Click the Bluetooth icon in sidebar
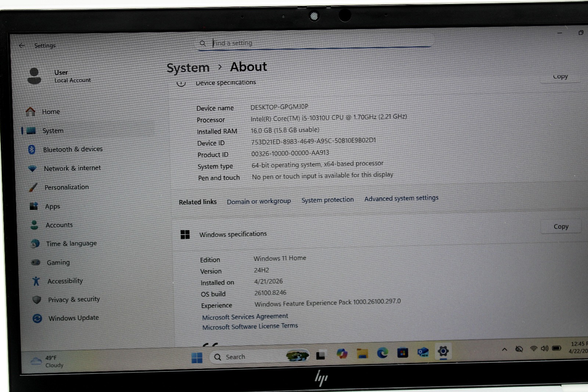The height and width of the screenshot is (392, 588). coord(32,149)
